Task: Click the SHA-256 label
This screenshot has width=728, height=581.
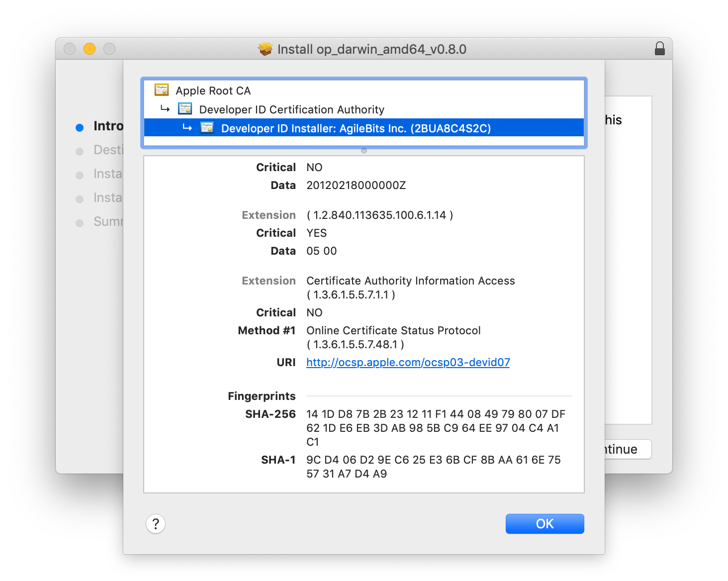Action: pos(270,414)
